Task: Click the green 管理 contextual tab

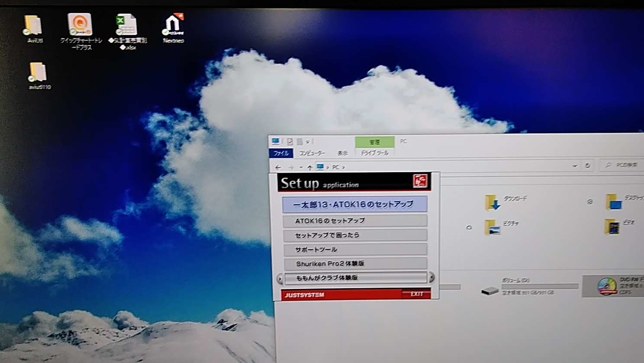Action: coord(375,142)
